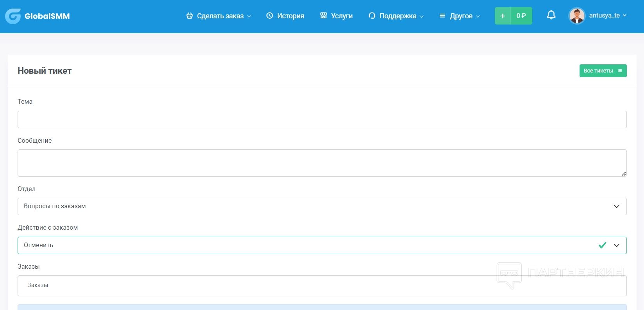Click the user avatar picture
644x310 pixels.
pyautogui.click(x=577, y=16)
